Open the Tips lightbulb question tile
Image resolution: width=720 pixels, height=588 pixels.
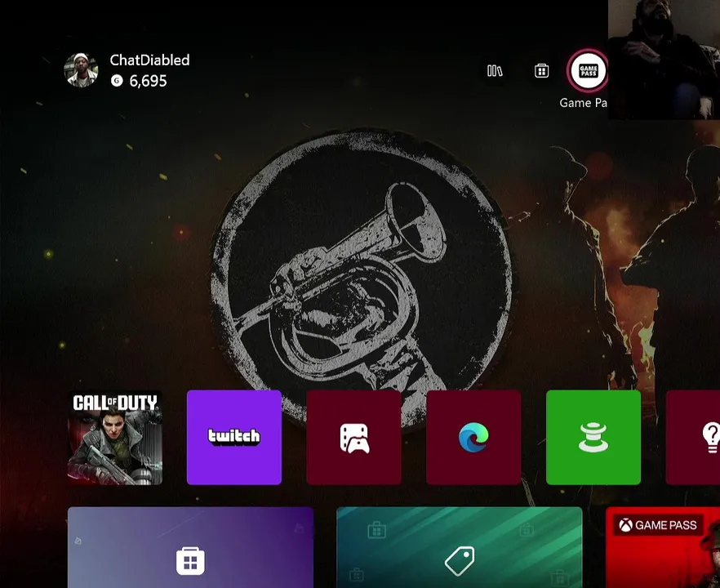pyautogui.click(x=693, y=438)
